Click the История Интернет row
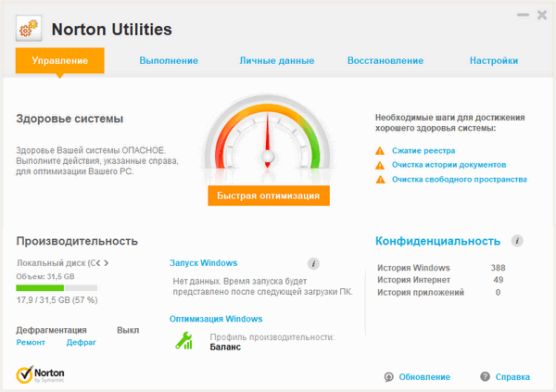The height and width of the screenshot is (392, 556). click(440, 280)
